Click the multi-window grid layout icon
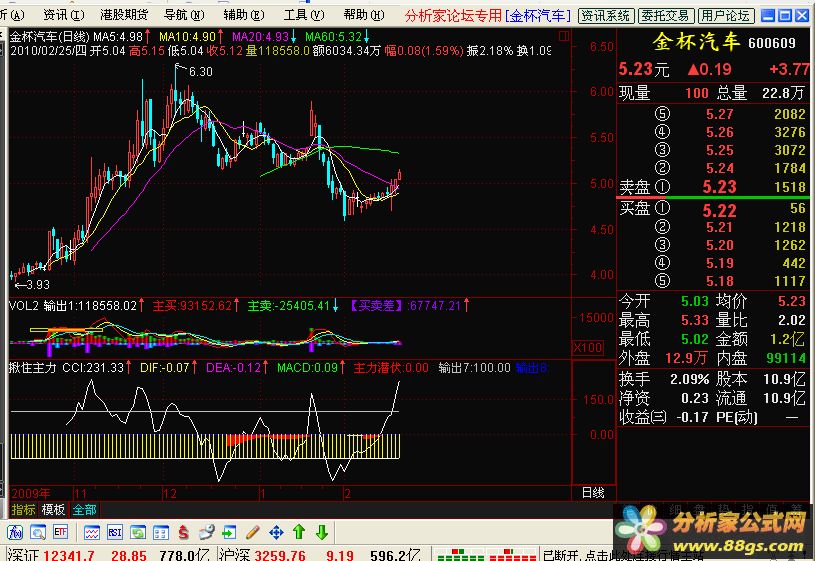Image resolution: width=815 pixels, height=561 pixels. point(161,532)
